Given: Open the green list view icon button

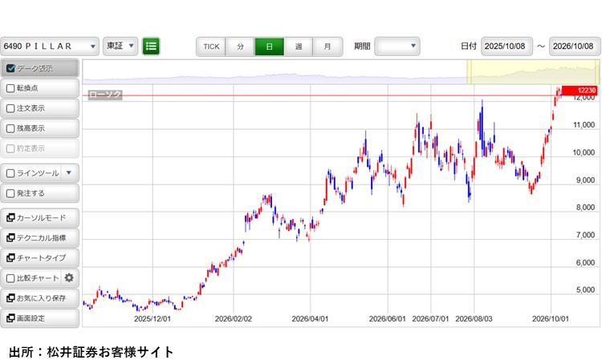Looking at the screenshot, I should point(151,47).
